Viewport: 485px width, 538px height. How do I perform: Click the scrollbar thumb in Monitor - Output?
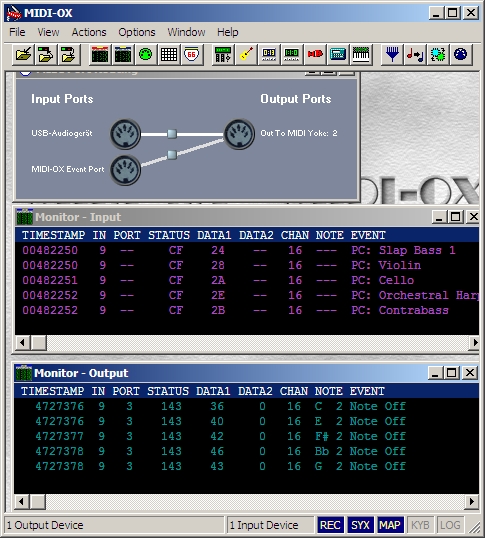click(37, 502)
